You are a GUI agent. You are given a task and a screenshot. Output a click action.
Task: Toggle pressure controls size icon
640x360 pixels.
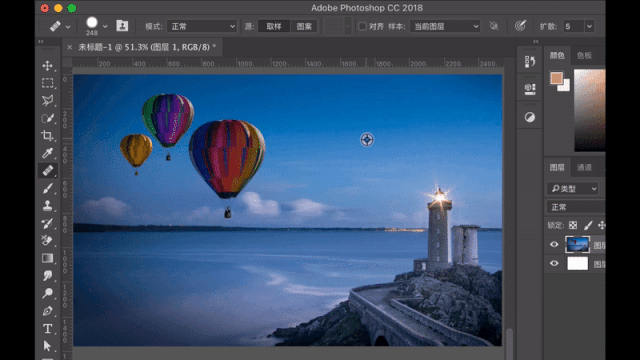tap(520, 26)
